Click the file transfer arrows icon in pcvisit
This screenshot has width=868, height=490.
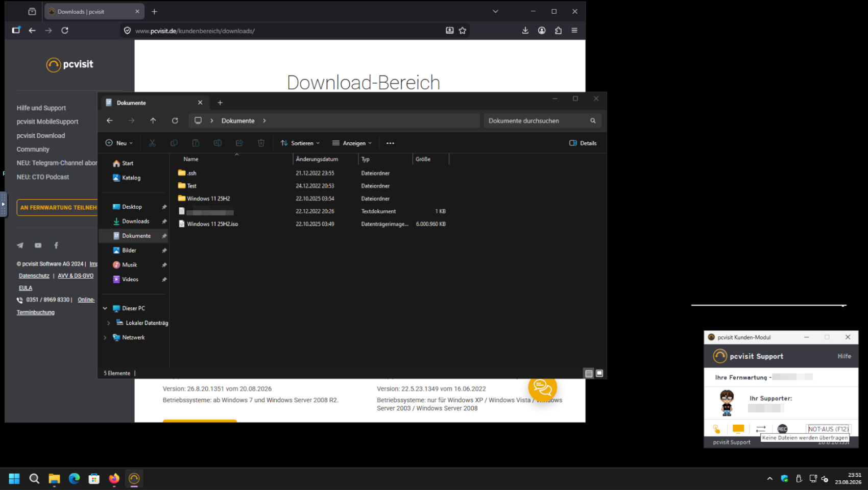761,429
